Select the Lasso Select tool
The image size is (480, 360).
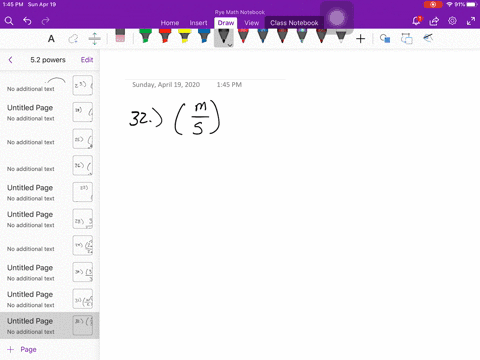[x=73, y=39]
